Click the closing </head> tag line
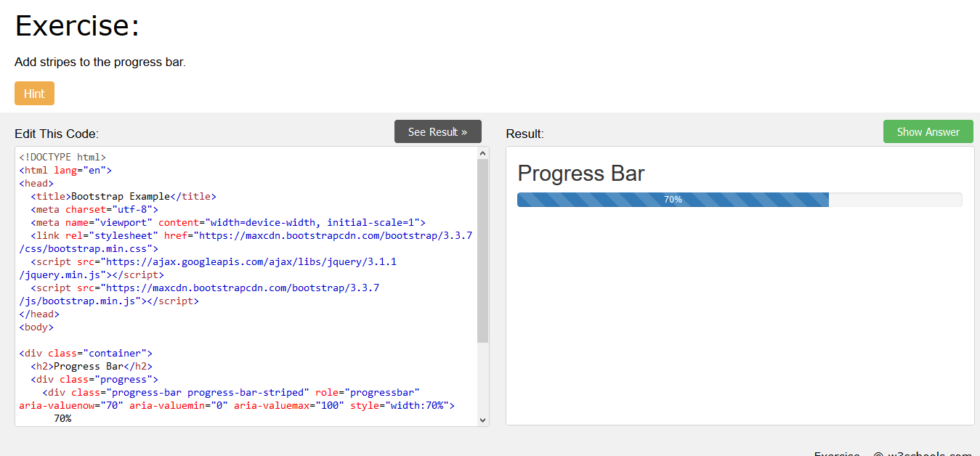Image resolution: width=980 pixels, height=456 pixels. click(x=39, y=314)
